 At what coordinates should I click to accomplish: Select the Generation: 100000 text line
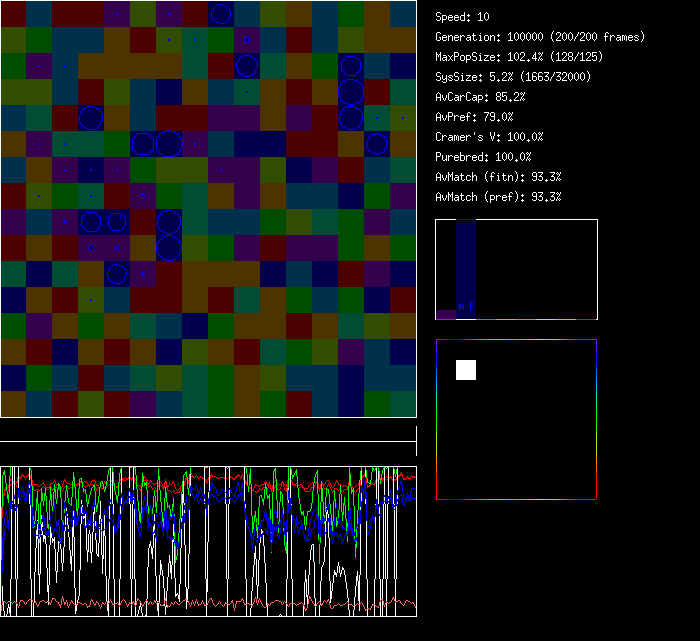540,37
